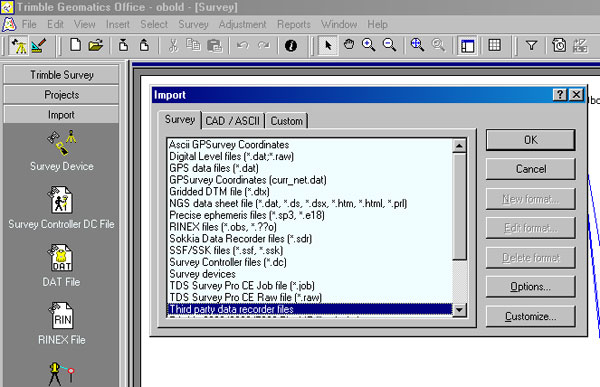Open the View menu
The image size is (600, 387).
point(85,24)
